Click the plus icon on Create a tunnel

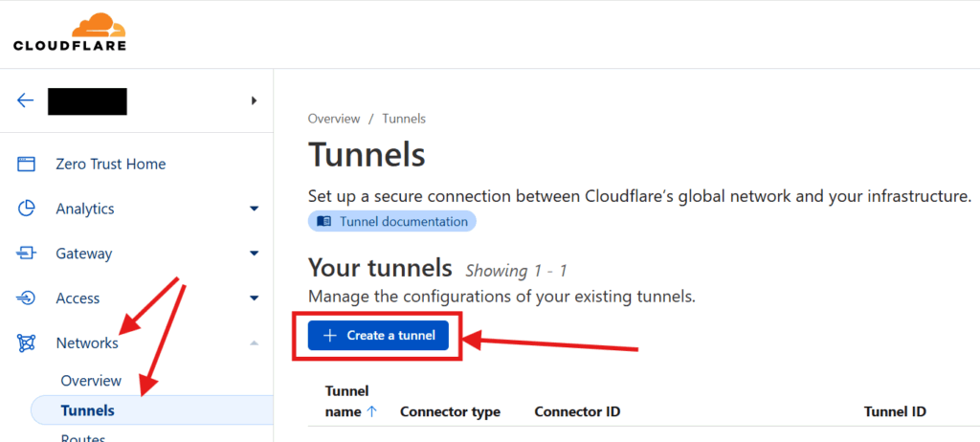click(330, 336)
